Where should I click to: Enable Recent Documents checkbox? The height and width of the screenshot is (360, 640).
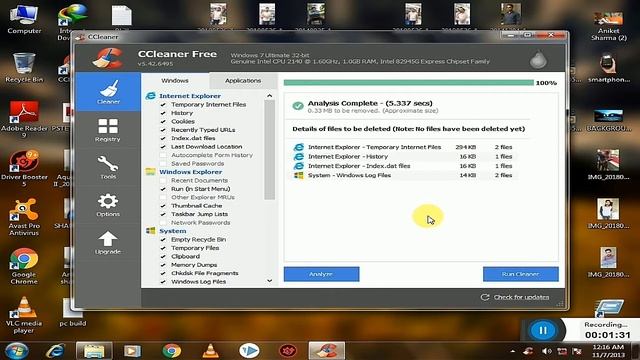163,180
